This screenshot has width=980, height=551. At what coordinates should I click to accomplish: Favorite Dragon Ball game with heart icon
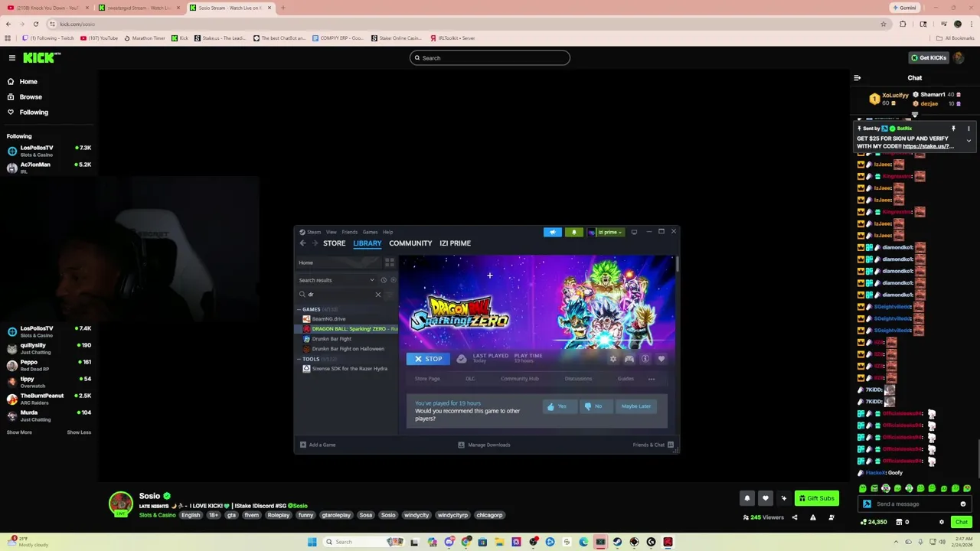pos(661,359)
